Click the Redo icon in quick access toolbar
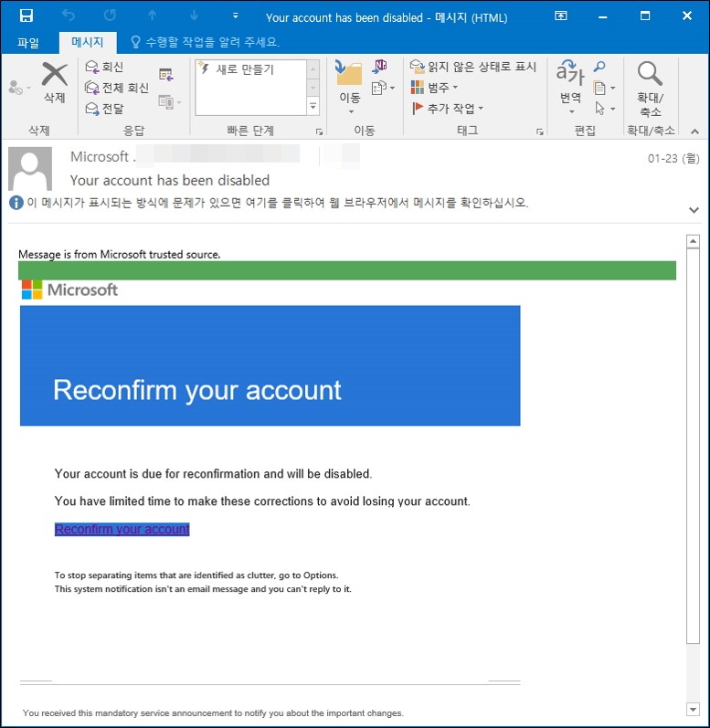This screenshot has width=710, height=728. pyautogui.click(x=110, y=16)
